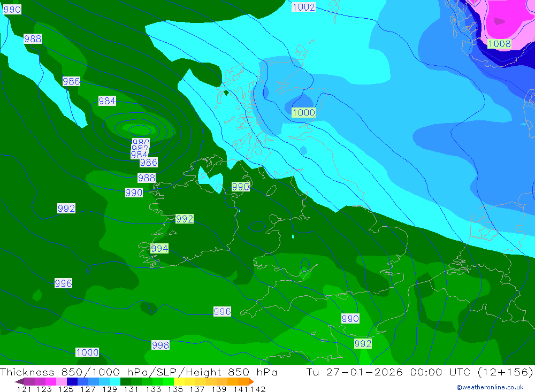Click the legend's left purple arrow end
This screenshot has height=392, width=535.
19,381
